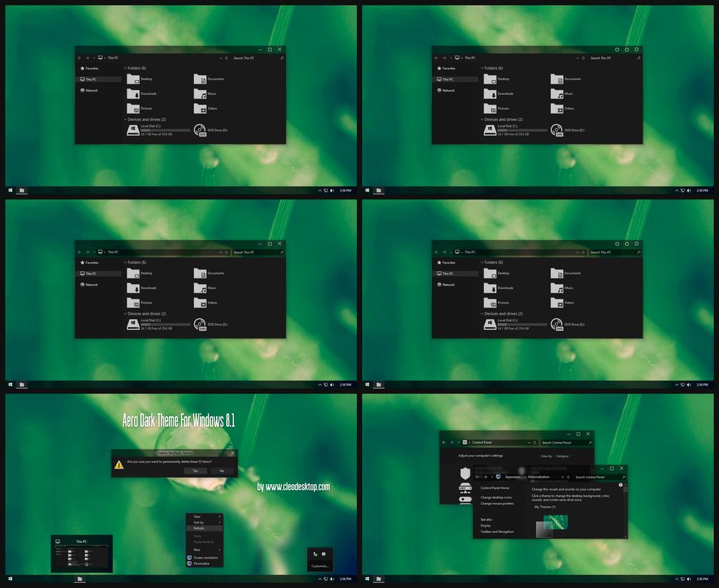719x588 pixels.
Task: Open the View submenu in the context menu
Action: (x=205, y=516)
